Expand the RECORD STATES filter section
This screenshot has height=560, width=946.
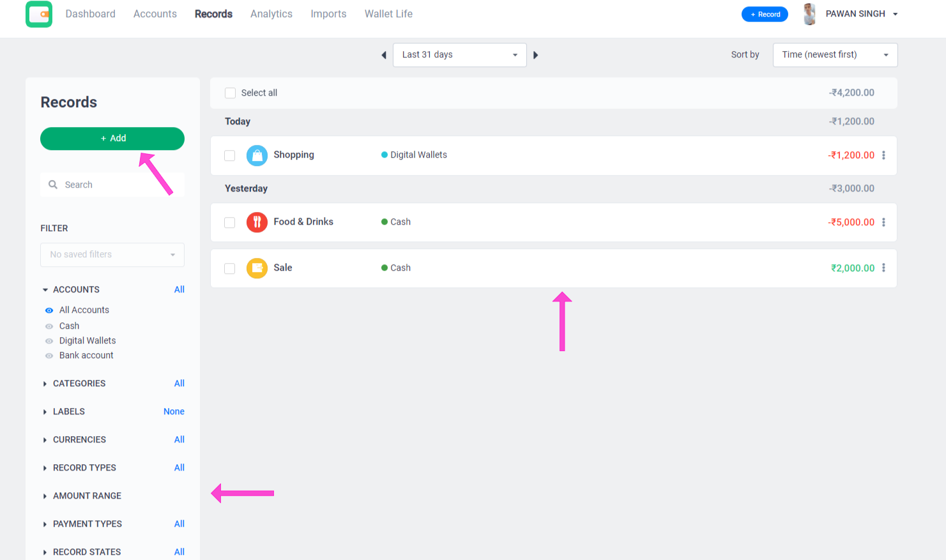[x=45, y=552]
